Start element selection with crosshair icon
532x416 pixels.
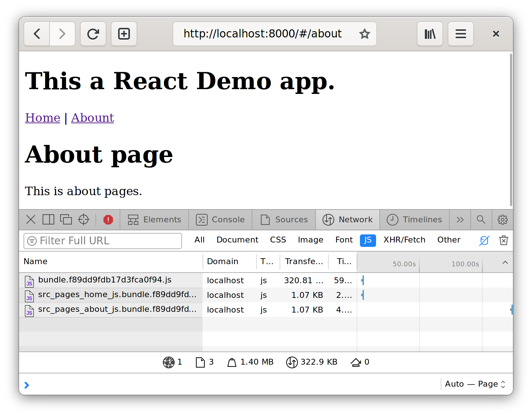84,220
